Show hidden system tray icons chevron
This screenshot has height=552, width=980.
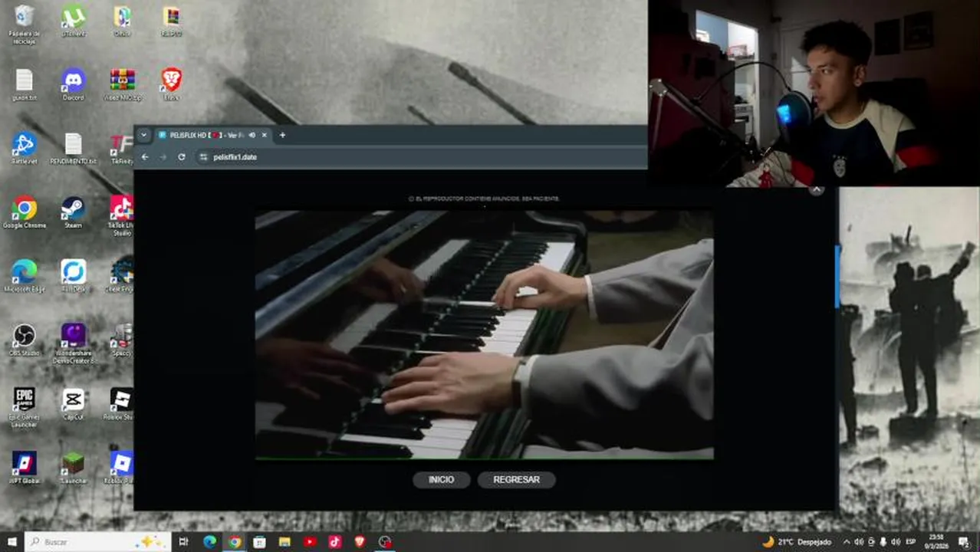[847, 542]
